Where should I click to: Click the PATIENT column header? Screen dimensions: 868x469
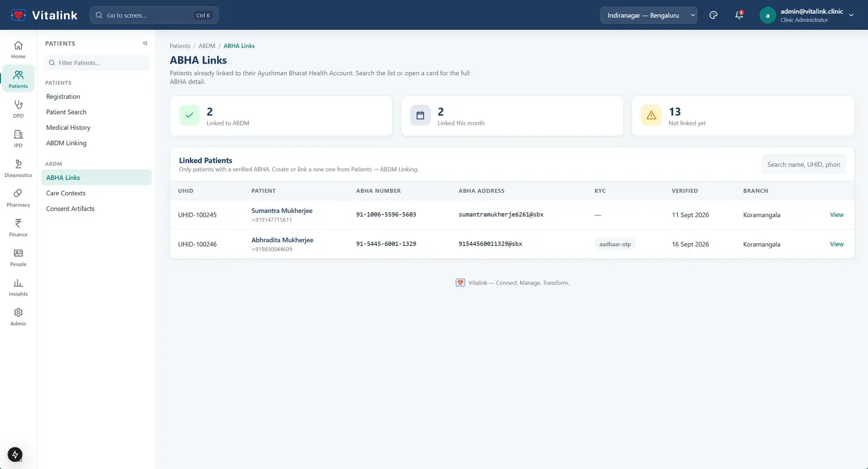[x=264, y=191]
